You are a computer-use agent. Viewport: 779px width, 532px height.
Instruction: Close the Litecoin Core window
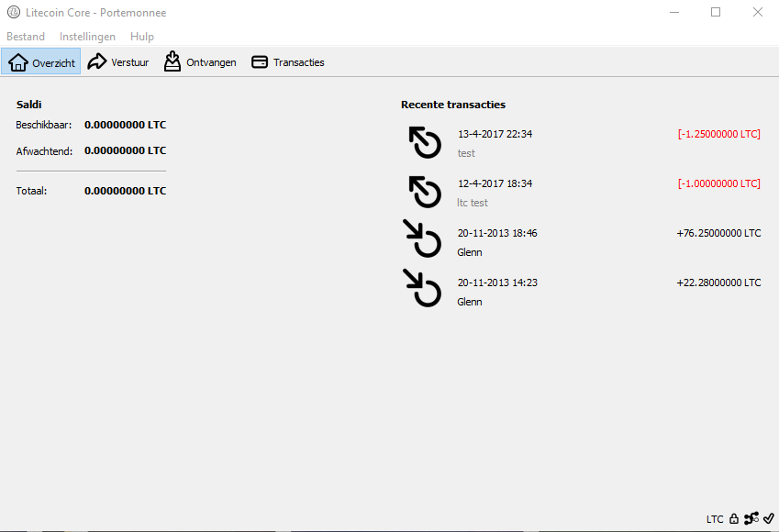[757, 12]
